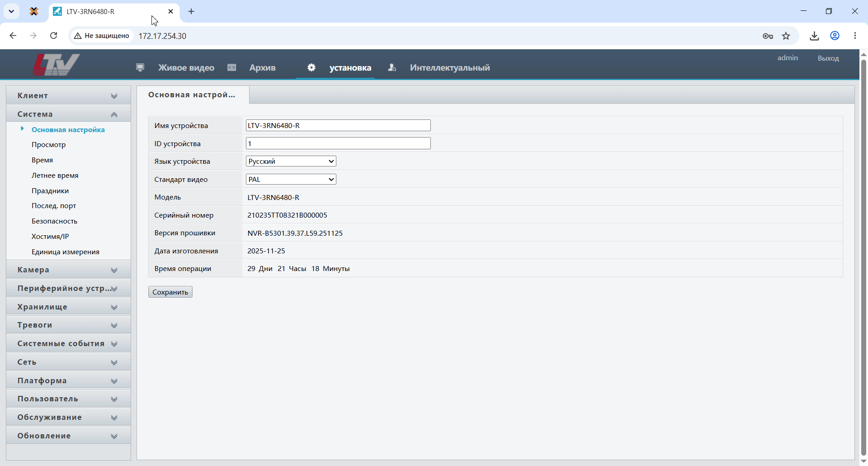Screen dimensions: 868x466
Task: Open the video standard PAL dropdown
Action: click(291, 179)
